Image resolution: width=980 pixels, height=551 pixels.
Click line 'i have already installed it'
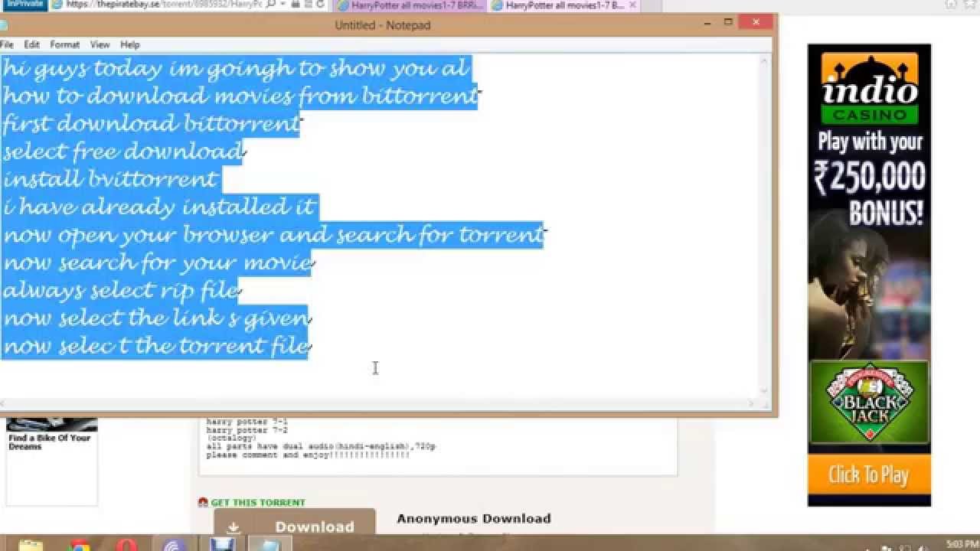click(x=159, y=207)
